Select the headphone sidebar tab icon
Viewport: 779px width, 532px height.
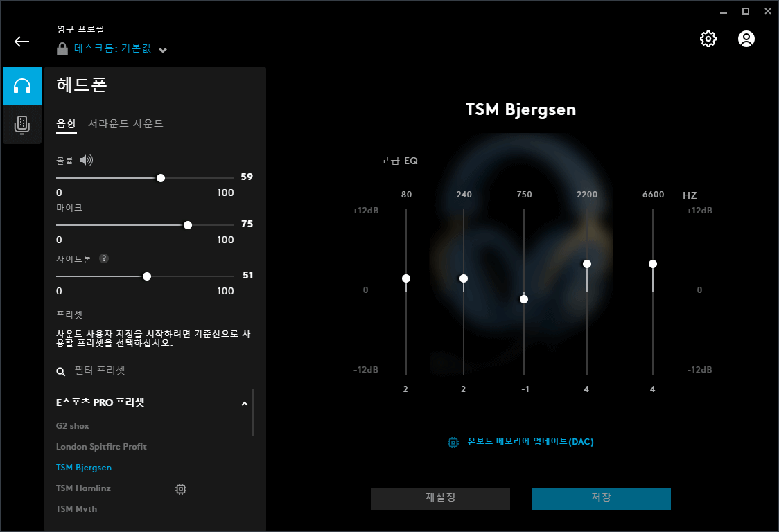22,86
